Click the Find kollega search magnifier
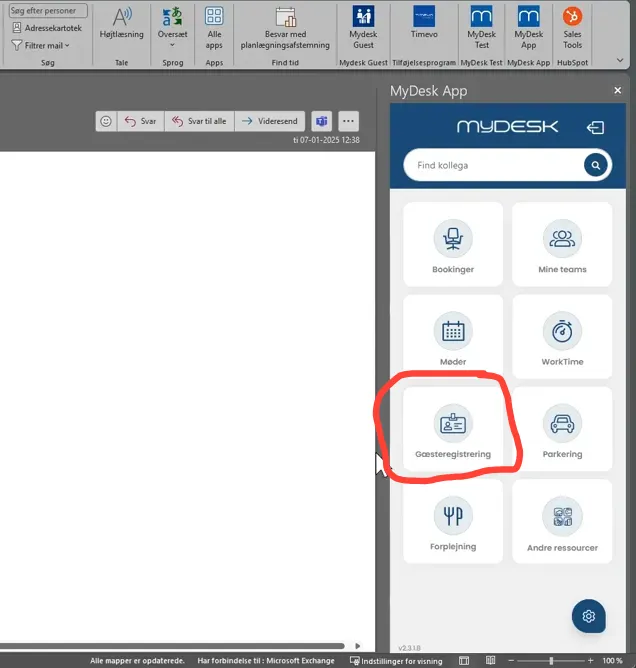Viewport: 636px width, 668px height. tap(596, 165)
